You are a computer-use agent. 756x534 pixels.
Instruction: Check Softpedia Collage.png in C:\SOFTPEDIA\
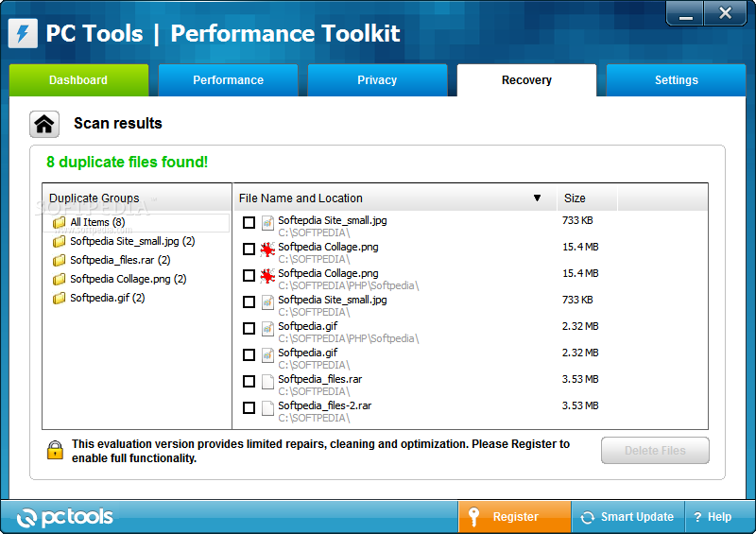249,249
